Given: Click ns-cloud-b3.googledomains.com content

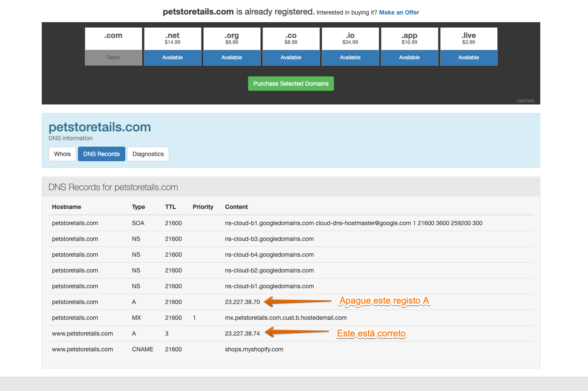Looking at the screenshot, I should [x=269, y=239].
